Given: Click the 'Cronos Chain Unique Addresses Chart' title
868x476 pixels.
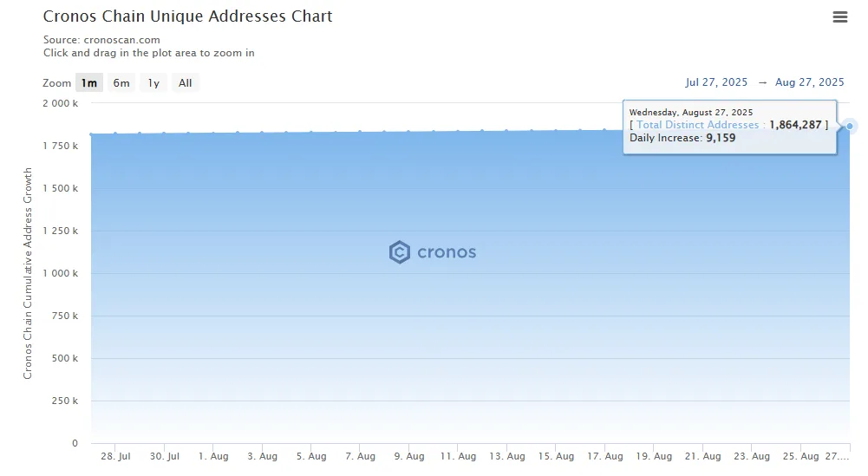Looking at the screenshot, I should (x=187, y=16).
